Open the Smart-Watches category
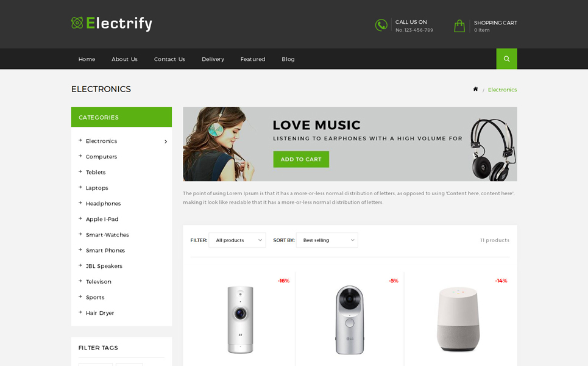588x366 pixels. coord(107,235)
